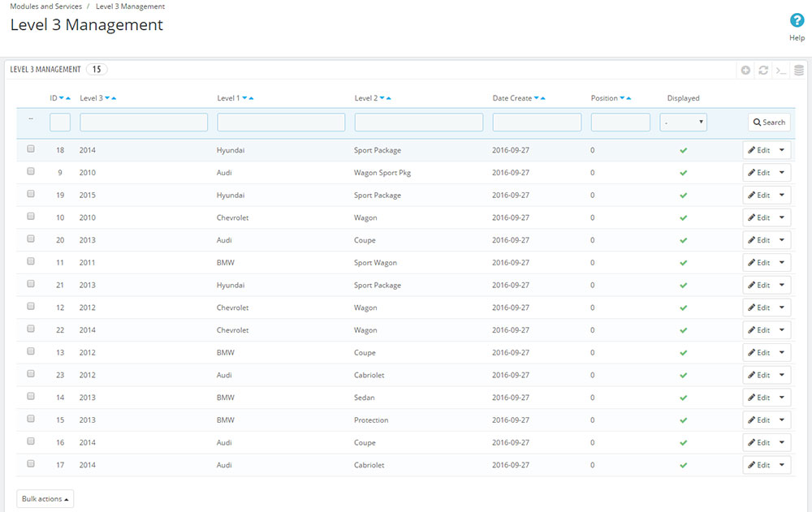Expand Edit dropdown arrow for ID 10
The height and width of the screenshot is (512, 812).
(781, 217)
